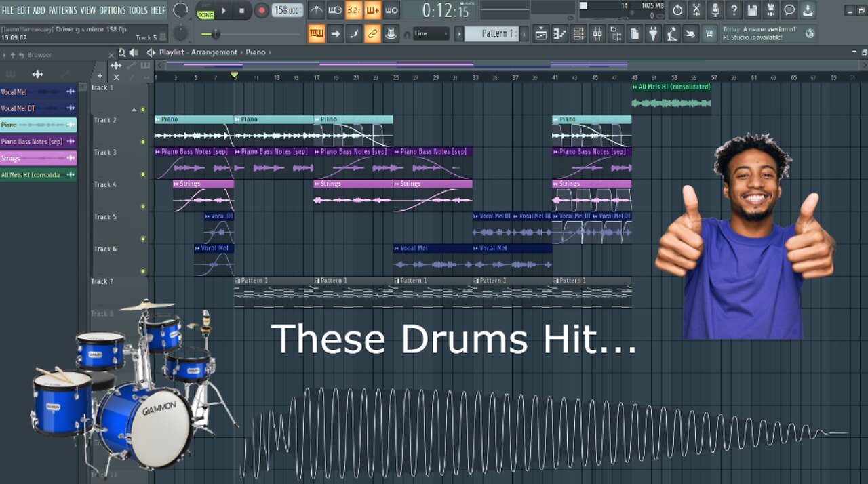868x484 pixels.
Task: Open the TOOLS menu
Action: pos(138,10)
